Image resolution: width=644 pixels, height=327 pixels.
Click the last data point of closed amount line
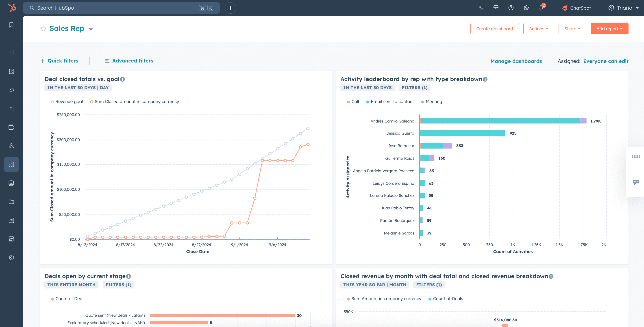[x=308, y=144]
